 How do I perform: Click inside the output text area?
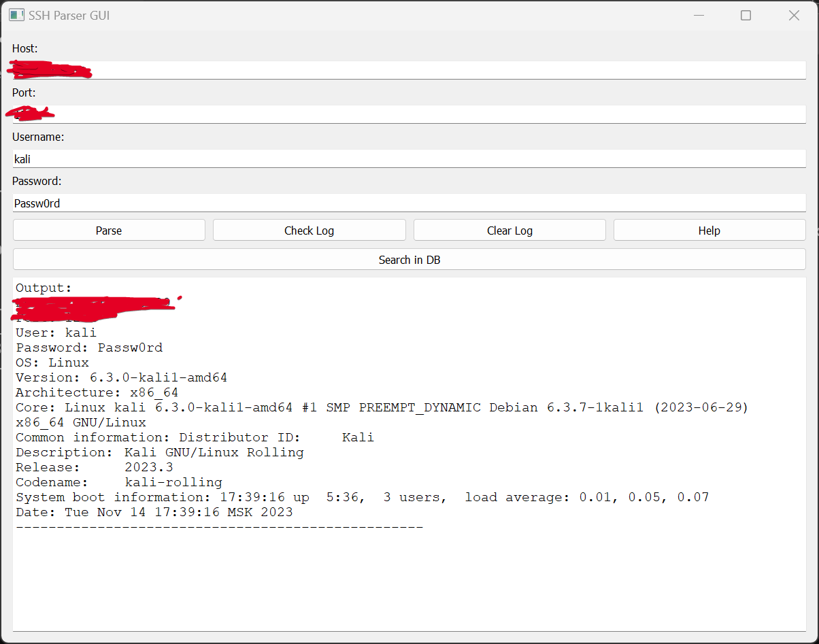[x=408, y=578]
